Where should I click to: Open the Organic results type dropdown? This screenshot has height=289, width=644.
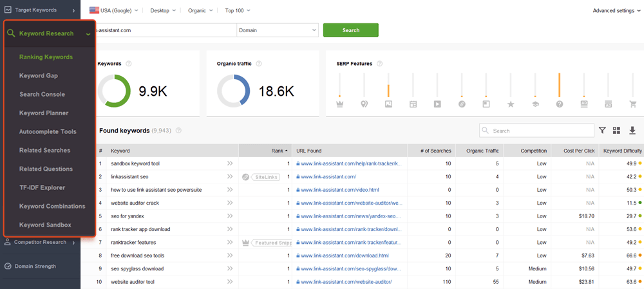[x=200, y=11]
